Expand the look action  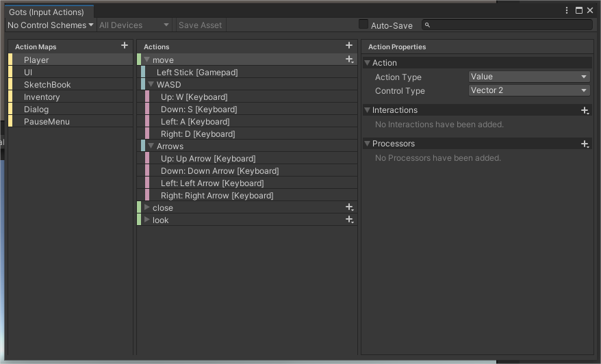point(146,220)
